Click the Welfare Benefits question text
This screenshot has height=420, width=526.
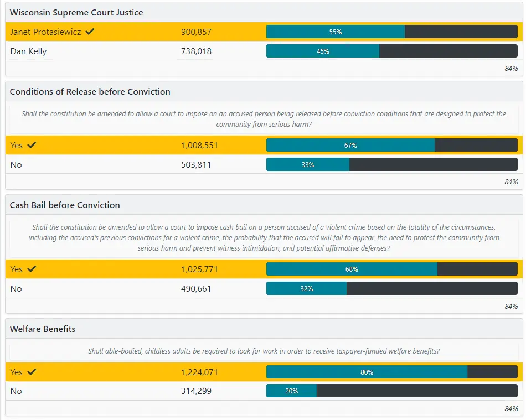tap(264, 351)
